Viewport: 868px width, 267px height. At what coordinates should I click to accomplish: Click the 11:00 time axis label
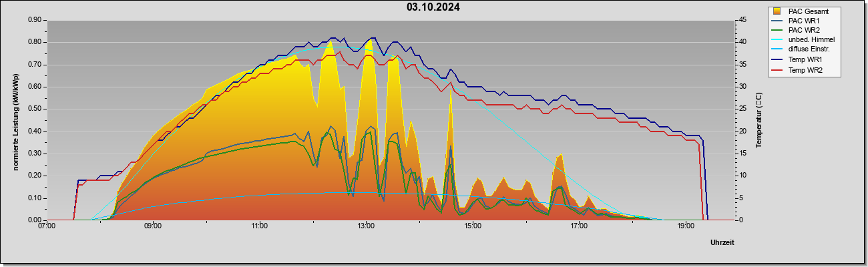260,226
